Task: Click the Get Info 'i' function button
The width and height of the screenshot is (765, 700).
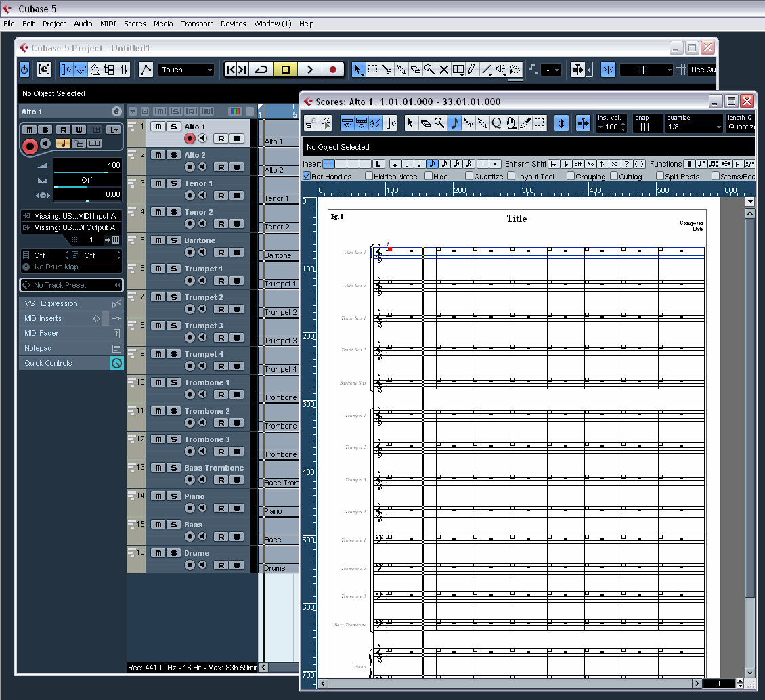Action: click(x=689, y=164)
